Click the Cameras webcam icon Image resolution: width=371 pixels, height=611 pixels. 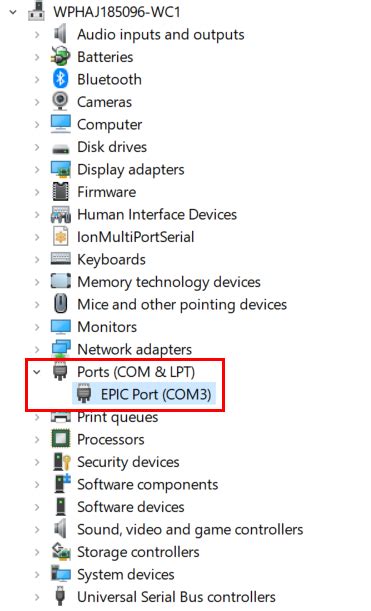point(60,102)
